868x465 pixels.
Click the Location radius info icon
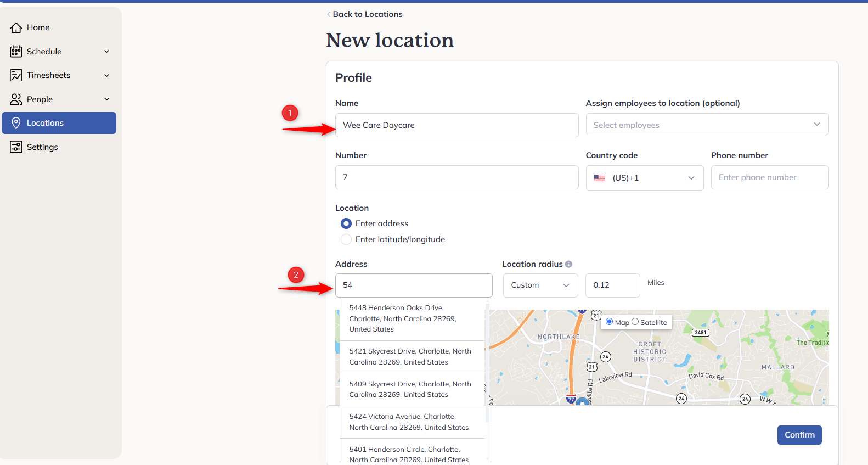point(568,264)
